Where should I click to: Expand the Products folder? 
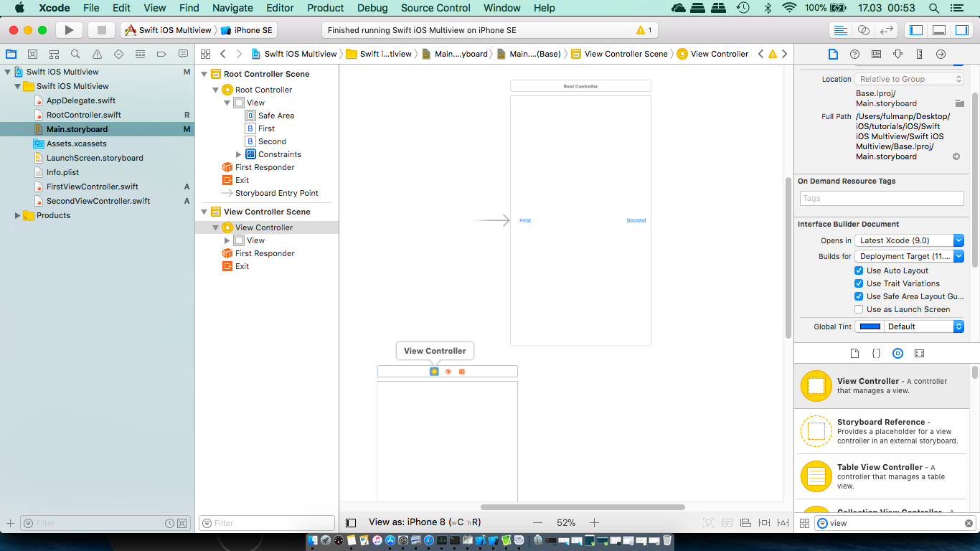click(x=18, y=215)
